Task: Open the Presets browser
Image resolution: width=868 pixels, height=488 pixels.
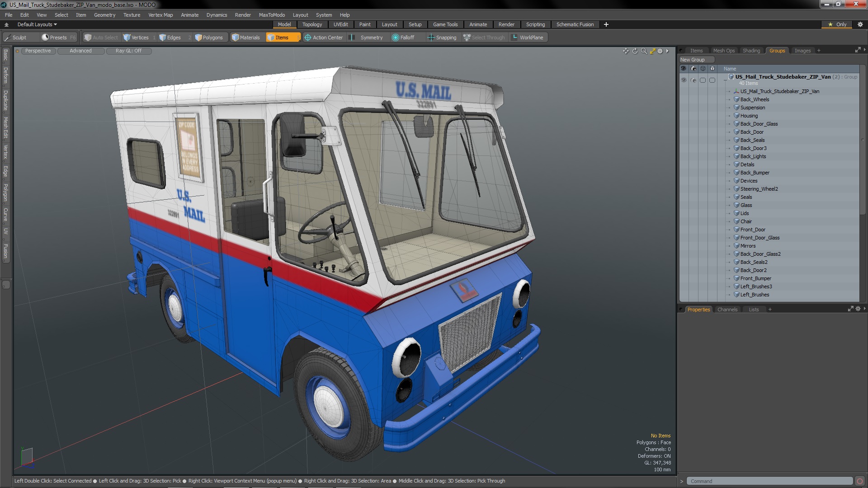Action: (58, 38)
